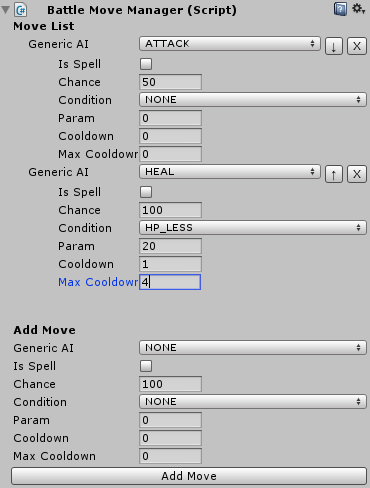Viewport: 370px width, 488px height.
Task: Open the HEAL Generic AI dropdown
Action: [230, 172]
